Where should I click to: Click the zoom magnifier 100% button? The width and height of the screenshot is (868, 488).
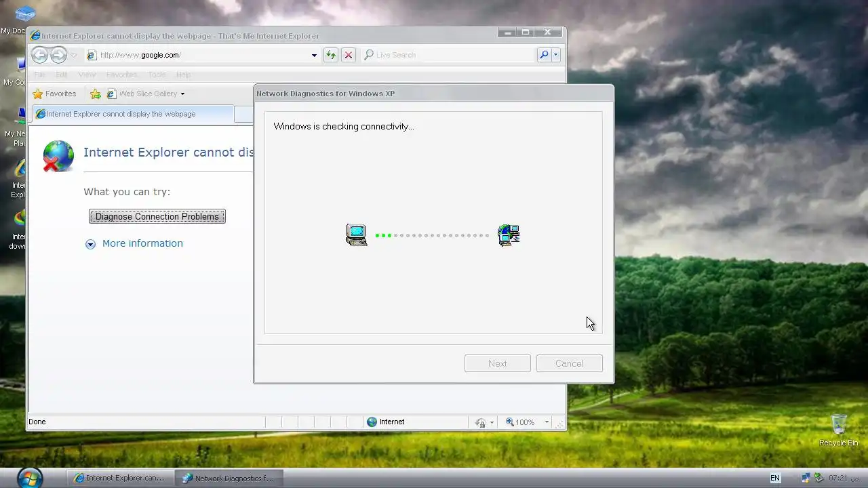520,422
